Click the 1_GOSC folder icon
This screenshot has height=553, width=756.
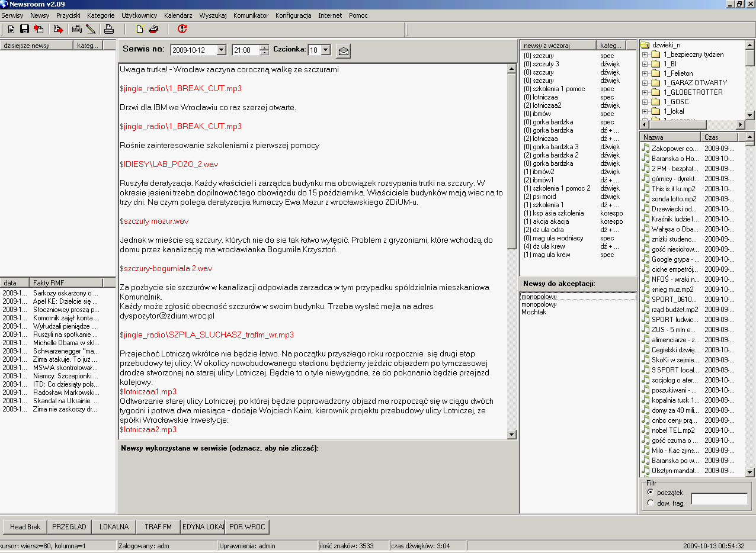[655, 102]
